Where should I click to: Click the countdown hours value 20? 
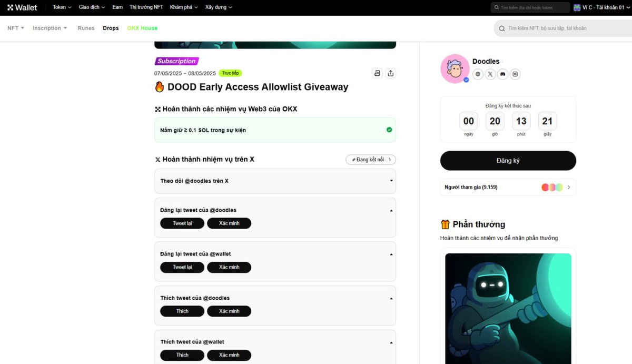click(x=495, y=121)
